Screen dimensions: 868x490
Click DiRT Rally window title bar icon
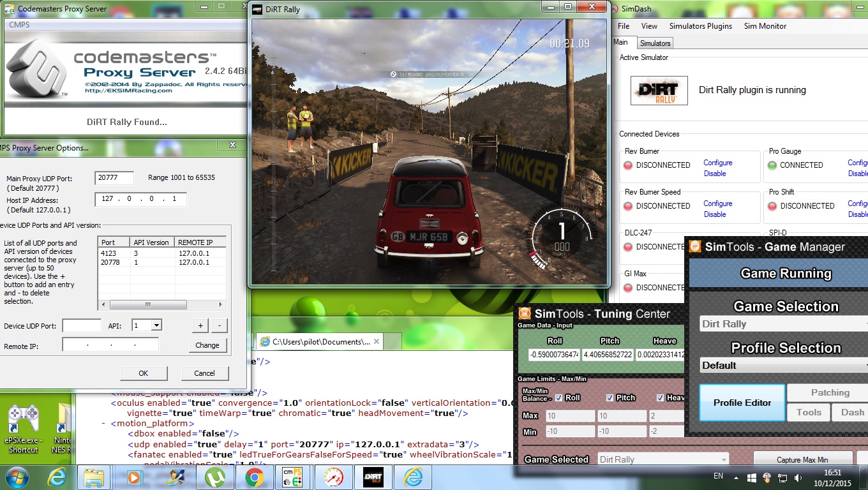tap(257, 10)
